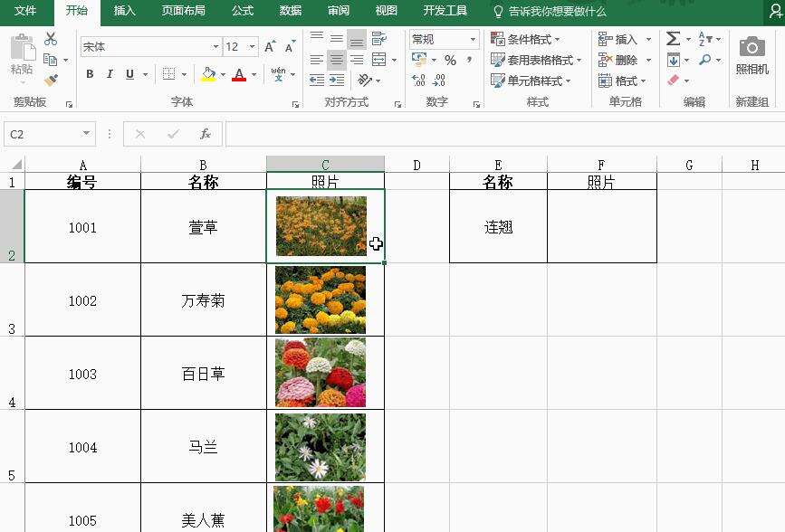This screenshot has height=532, width=785.
Task: Click the Find magnifier icon
Action: [x=705, y=60]
